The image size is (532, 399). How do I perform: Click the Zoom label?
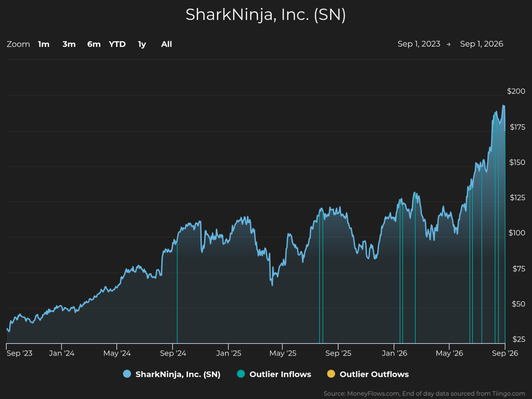pyautogui.click(x=18, y=44)
